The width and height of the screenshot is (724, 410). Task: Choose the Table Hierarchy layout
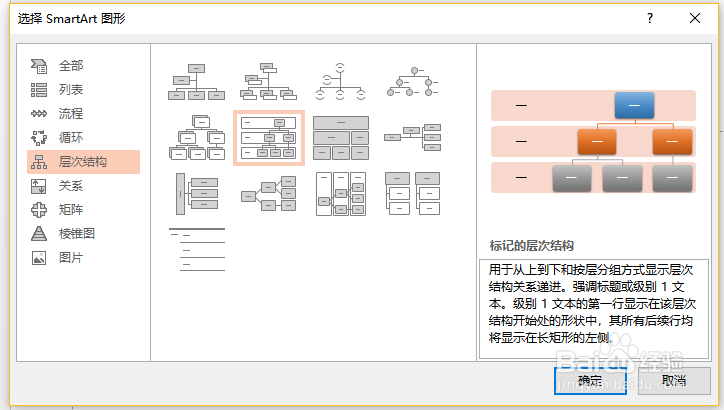pos(341,138)
